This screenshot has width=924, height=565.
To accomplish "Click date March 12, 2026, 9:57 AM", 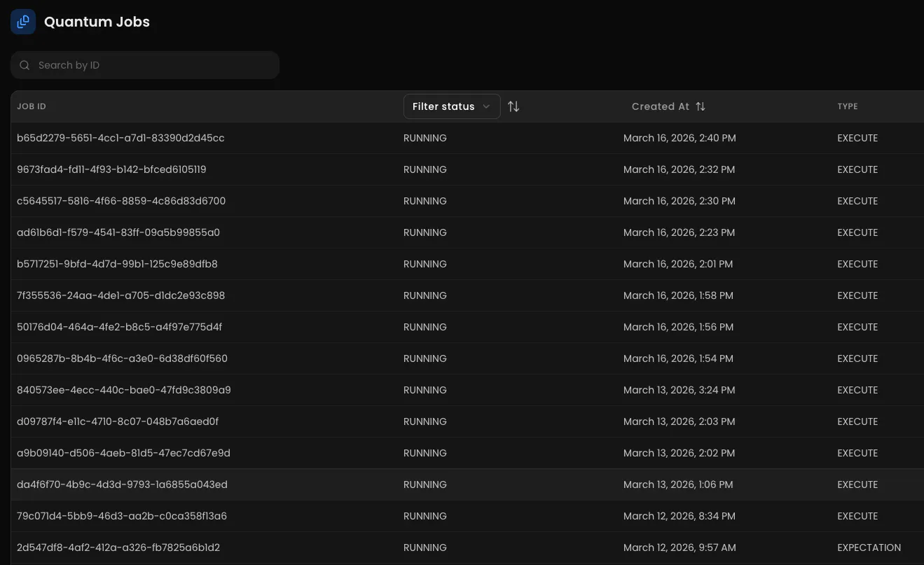I will [680, 547].
